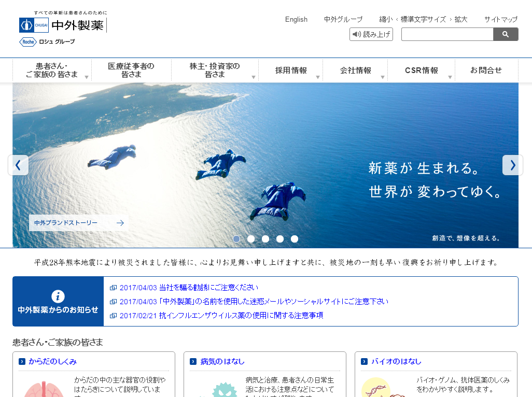Expand dropdown arrow beside 患者さん・ご家族の皆さま
The image size is (532, 397).
point(87,77)
